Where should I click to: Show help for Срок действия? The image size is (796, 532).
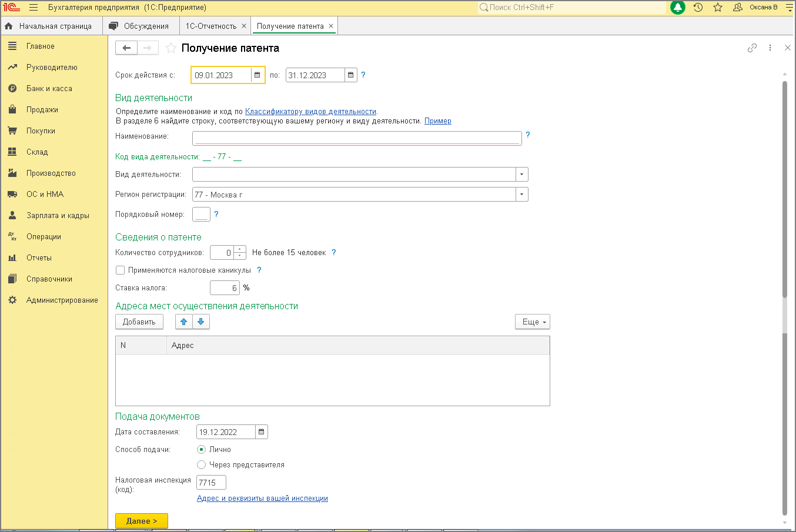tap(363, 75)
